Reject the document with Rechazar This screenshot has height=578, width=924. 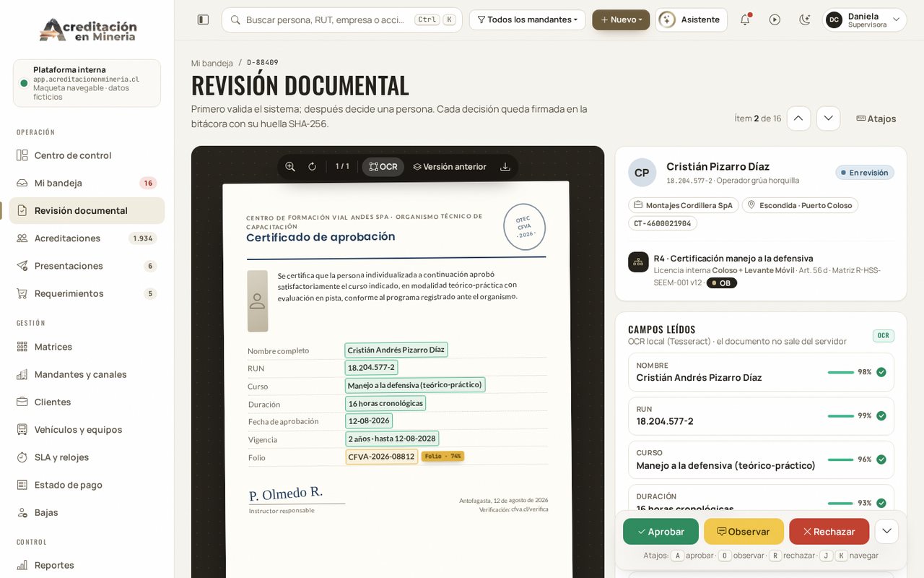829,532
